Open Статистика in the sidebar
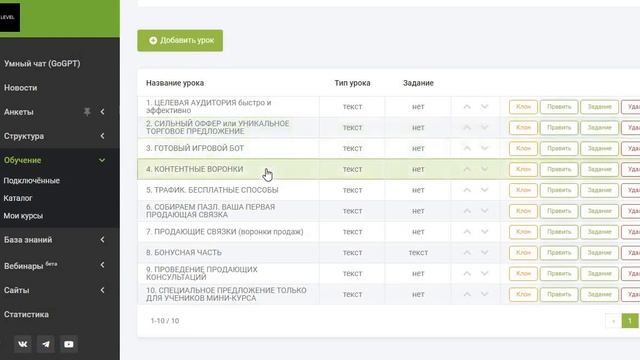 click(26, 314)
